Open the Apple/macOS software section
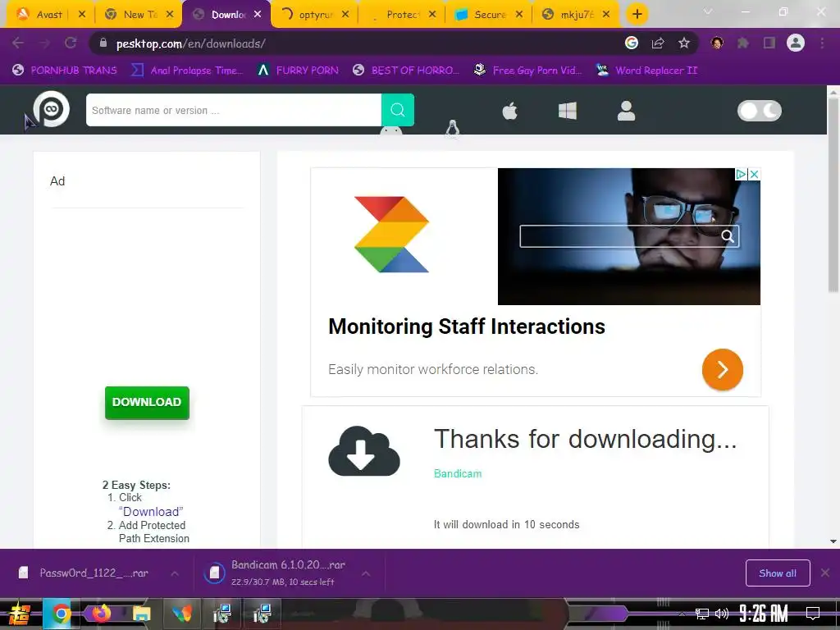This screenshot has width=840, height=630. pos(509,111)
